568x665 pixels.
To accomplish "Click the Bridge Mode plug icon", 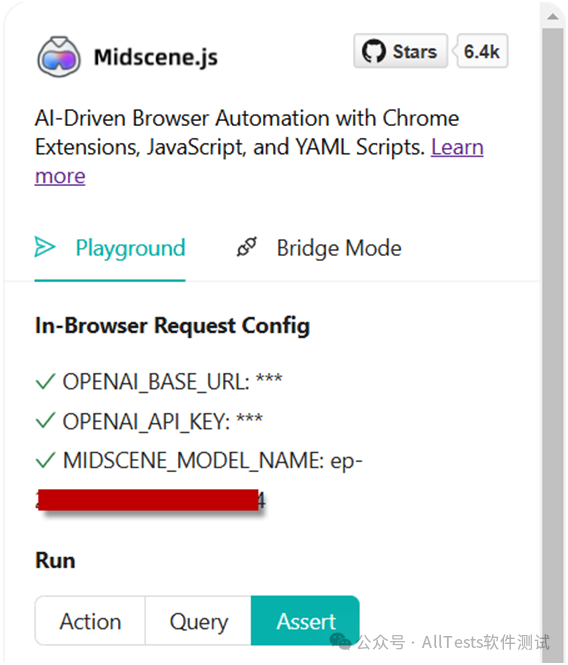I will pos(246,247).
